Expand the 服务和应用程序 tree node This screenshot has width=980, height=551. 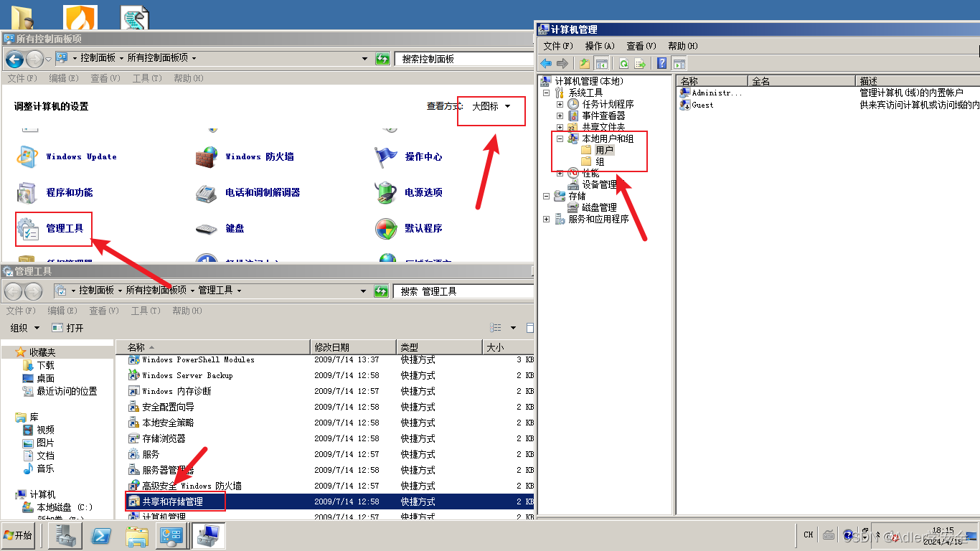(x=546, y=220)
